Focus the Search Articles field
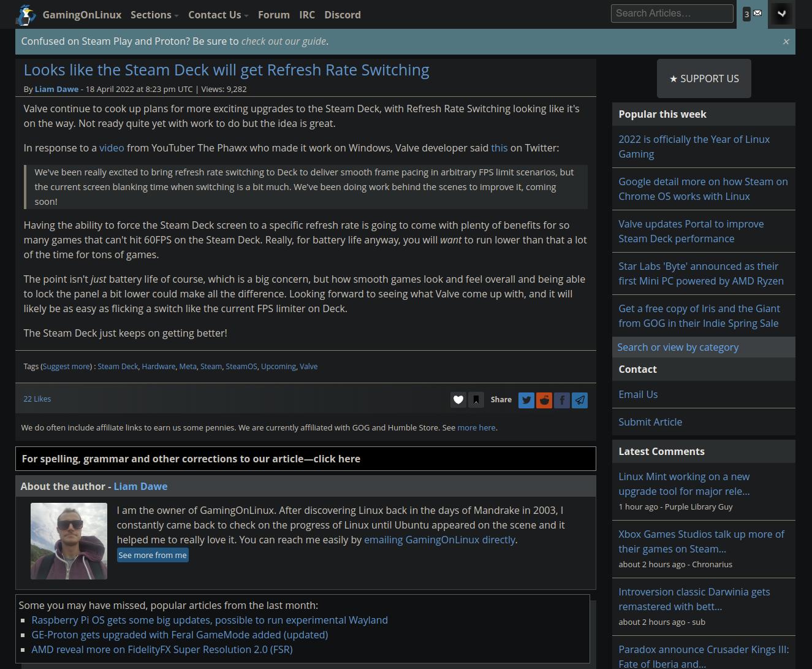 point(672,13)
